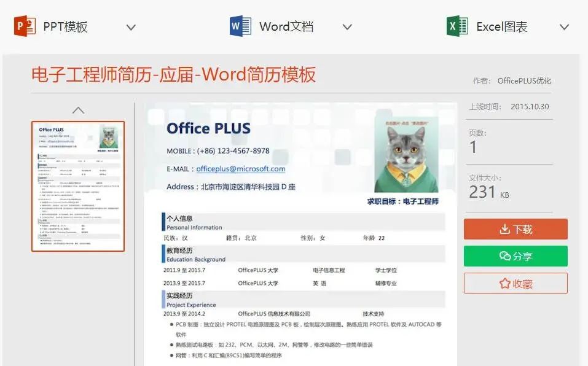Screen dimensions: 588x366
Task: Click the Excel logo icon
Action: (x=457, y=26)
